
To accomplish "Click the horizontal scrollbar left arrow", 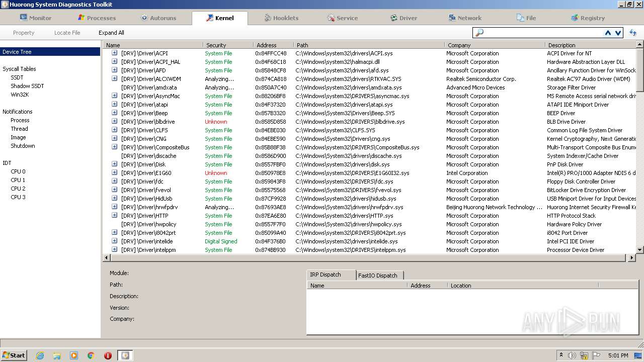I will (x=107, y=258).
